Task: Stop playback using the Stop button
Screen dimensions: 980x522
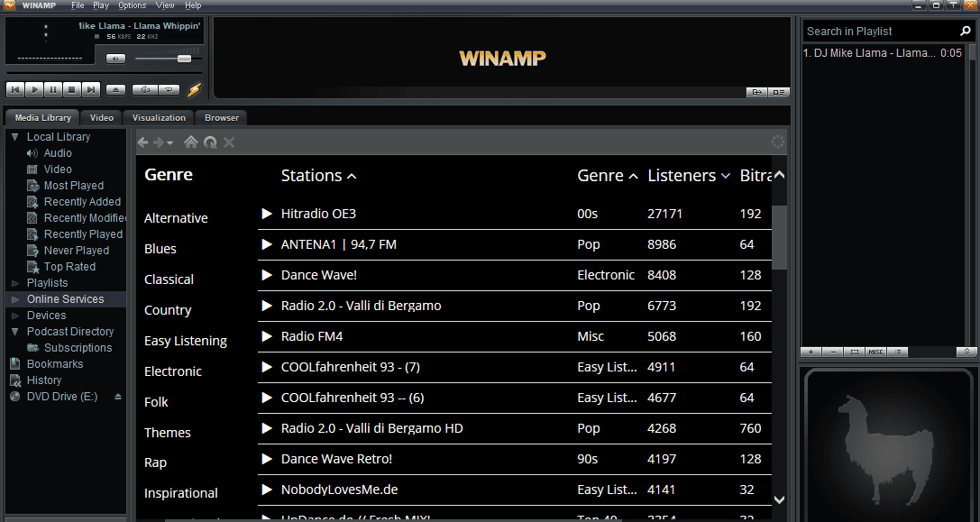Action: (x=72, y=90)
